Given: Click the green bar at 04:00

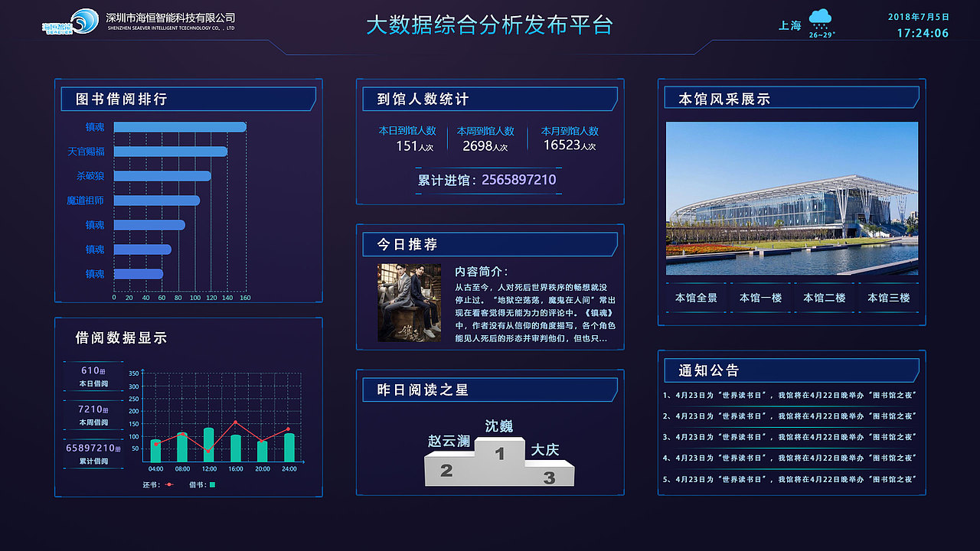Looking at the screenshot, I should [155, 451].
